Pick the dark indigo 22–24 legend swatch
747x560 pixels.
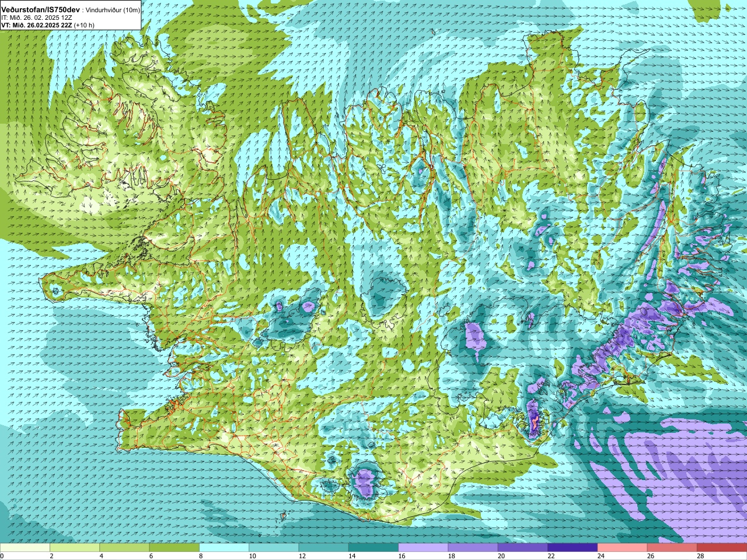coord(573,548)
